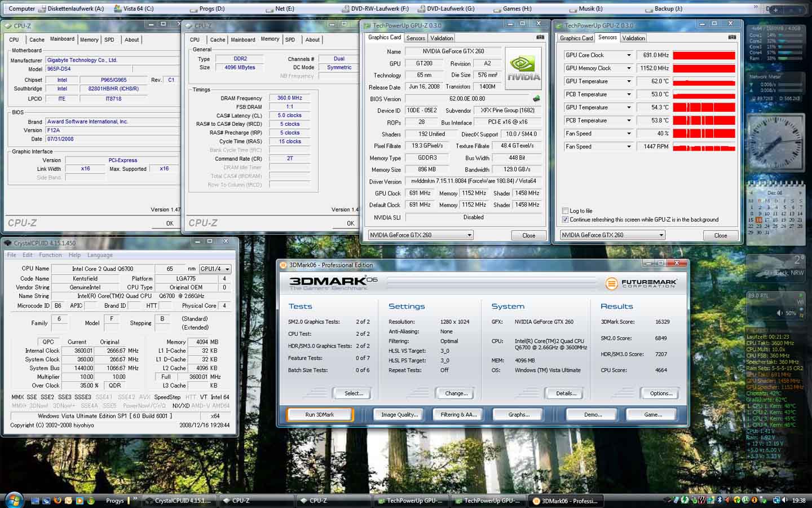Open Sensors tab in GPU-Z Graphics Card window

[x=416, y=38]
